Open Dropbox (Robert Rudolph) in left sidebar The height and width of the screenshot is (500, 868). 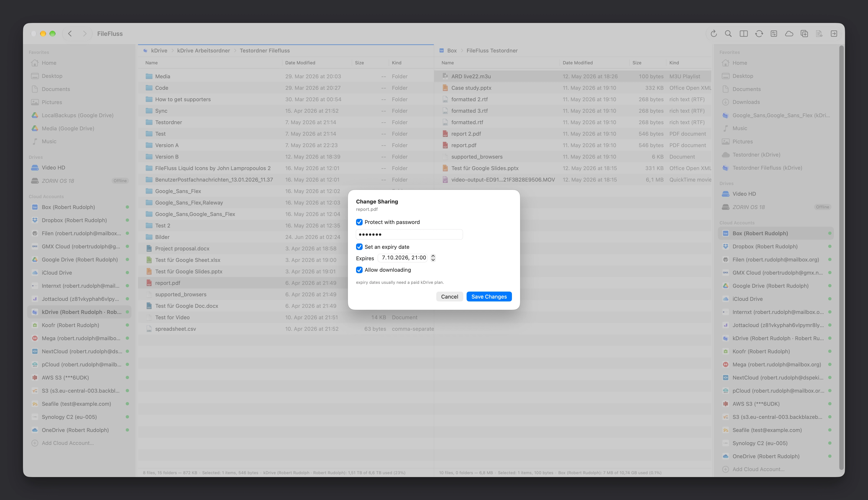click(79, 220)
